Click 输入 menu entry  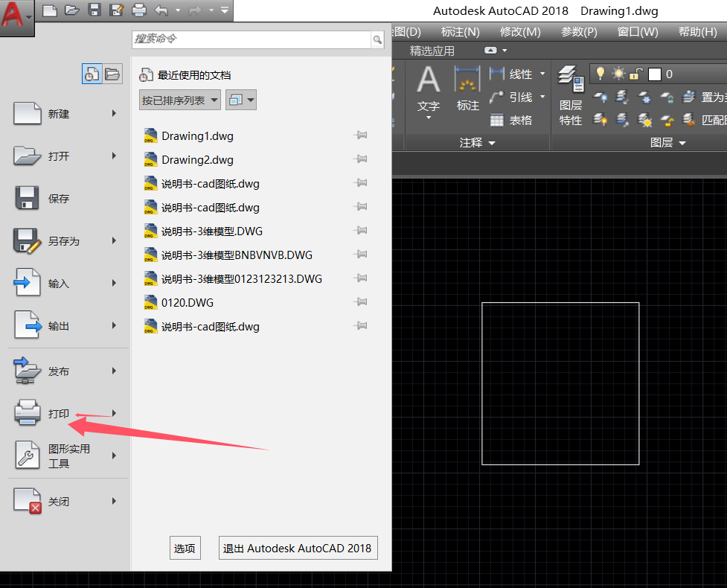click(65, 284)
